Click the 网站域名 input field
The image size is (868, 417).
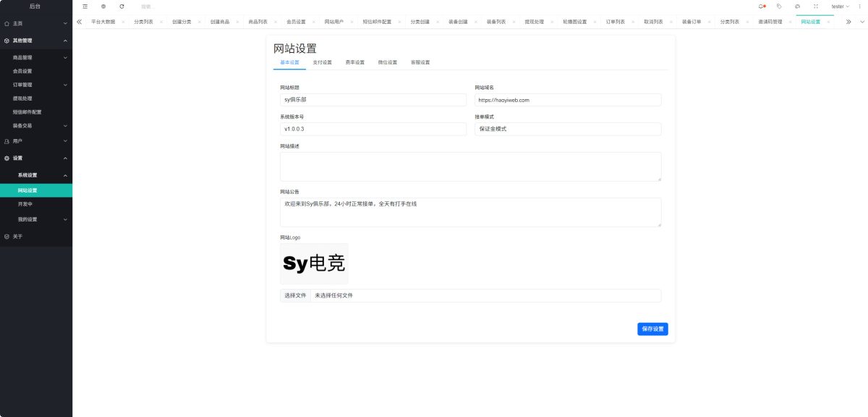coord(568,100)
